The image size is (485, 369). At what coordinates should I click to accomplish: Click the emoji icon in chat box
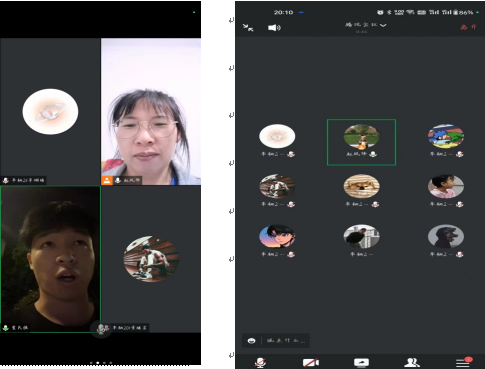[x=252, y=341]
